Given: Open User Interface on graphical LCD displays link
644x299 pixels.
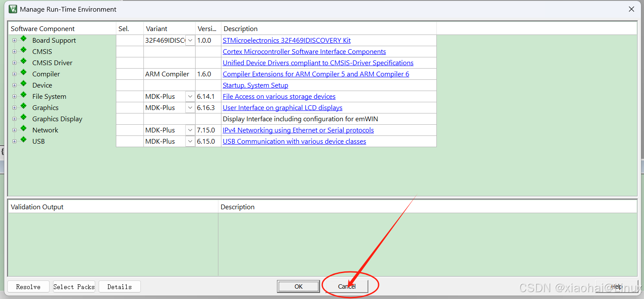Looking at the screenshot, I should pos(283,108).
